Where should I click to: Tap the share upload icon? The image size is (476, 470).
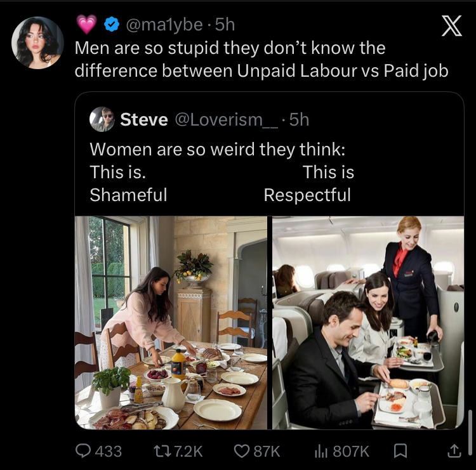[x=454, y=451]
